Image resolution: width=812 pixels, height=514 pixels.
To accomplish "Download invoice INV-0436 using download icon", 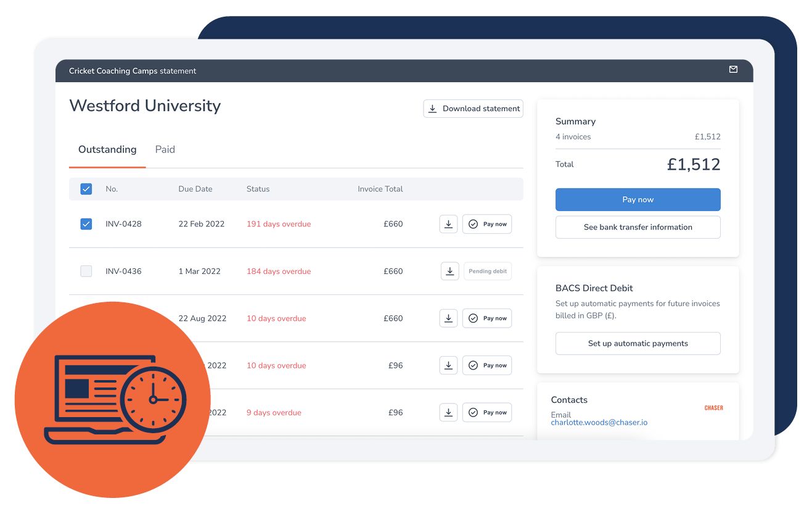I will pos(449,272).
